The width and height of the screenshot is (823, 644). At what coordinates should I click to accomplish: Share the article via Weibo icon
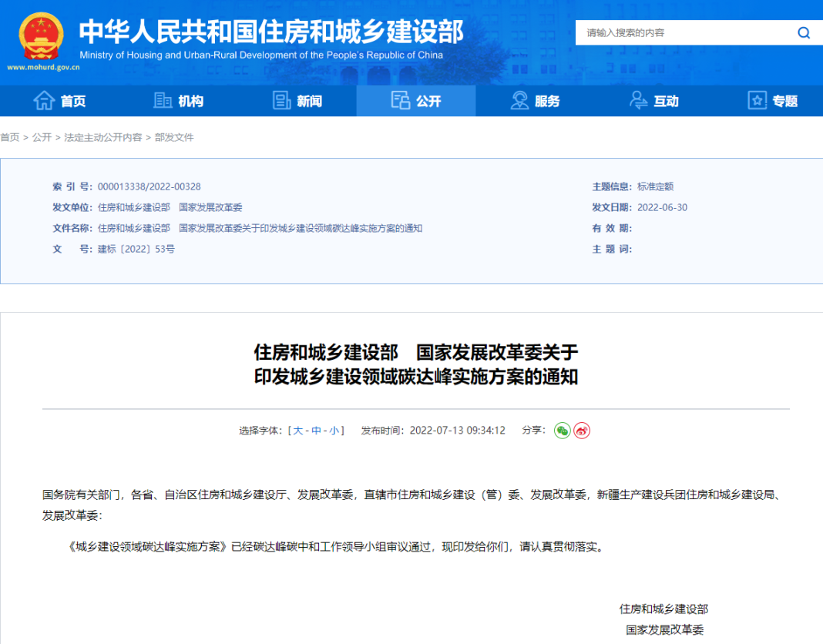(x=582, y=431)
